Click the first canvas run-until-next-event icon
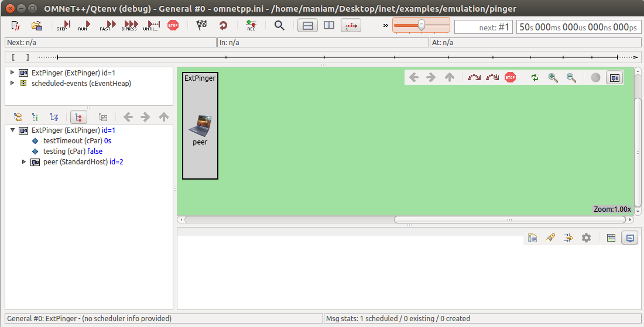644x327 pixels. 474,77
